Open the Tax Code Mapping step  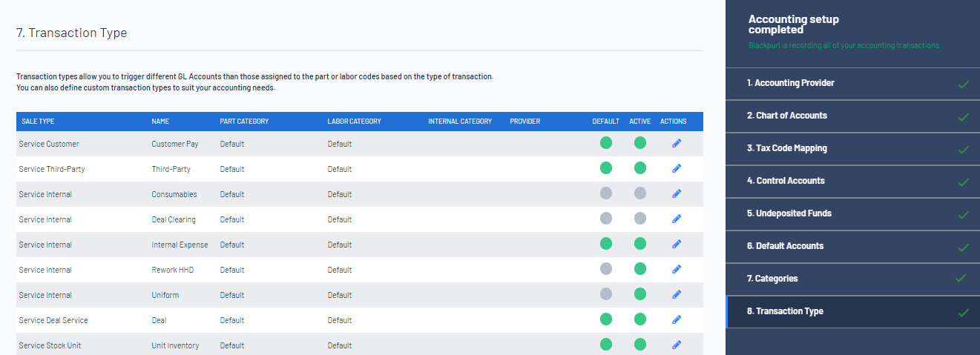852,148
